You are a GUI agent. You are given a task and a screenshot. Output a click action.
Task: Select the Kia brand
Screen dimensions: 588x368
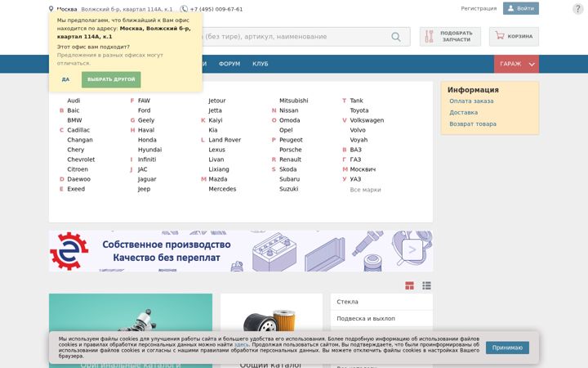point(213,130)
